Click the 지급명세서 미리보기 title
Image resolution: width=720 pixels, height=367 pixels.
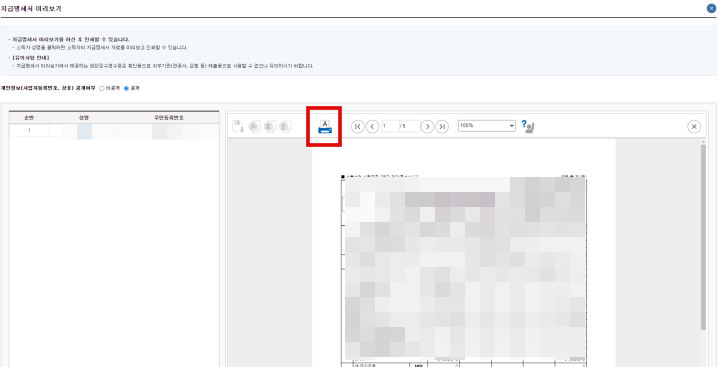tap(31, 8)
